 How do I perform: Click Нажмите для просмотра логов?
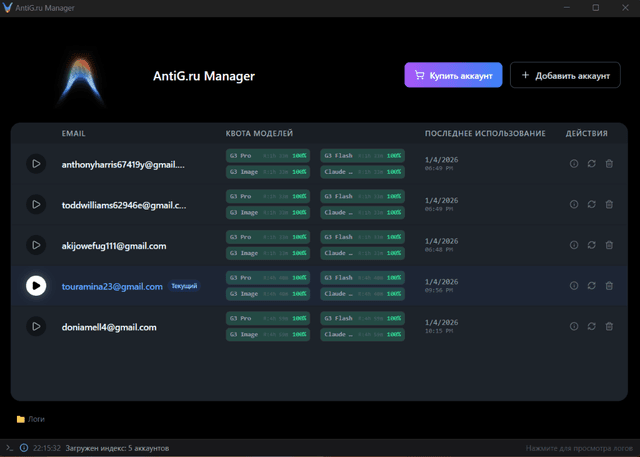[577, 448]
